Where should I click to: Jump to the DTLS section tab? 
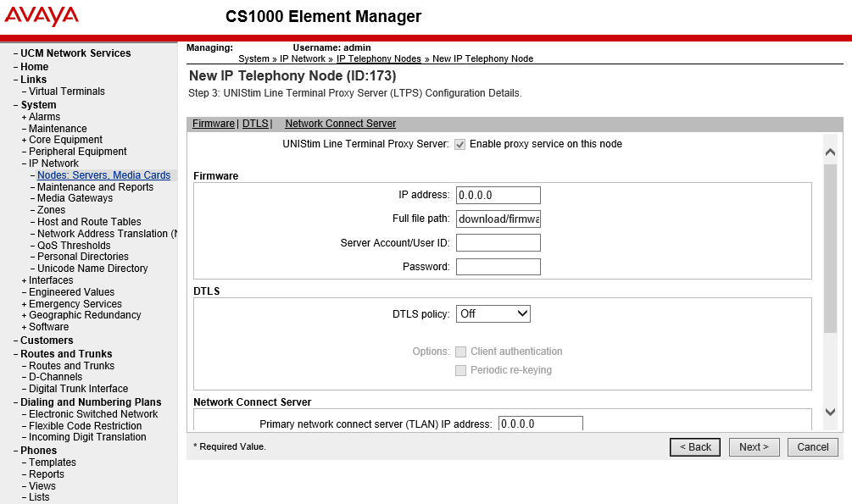click(x=255, y=124)
